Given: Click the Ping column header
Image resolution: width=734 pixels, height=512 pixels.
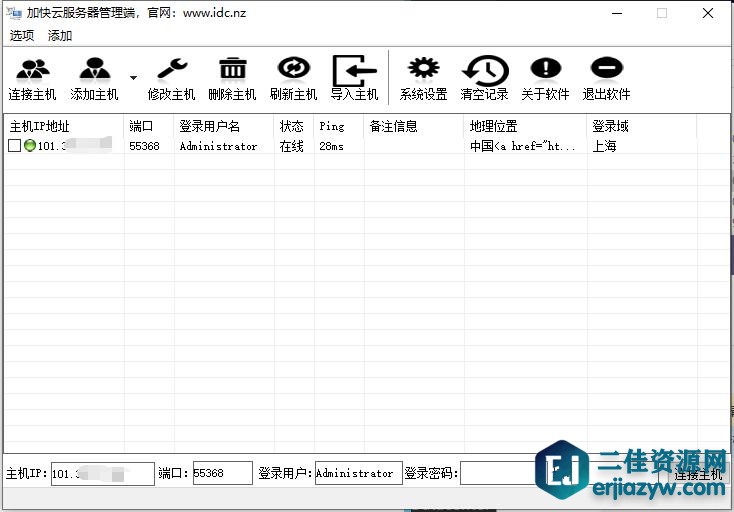Looking at the screenshot, I should pos(339,126).
